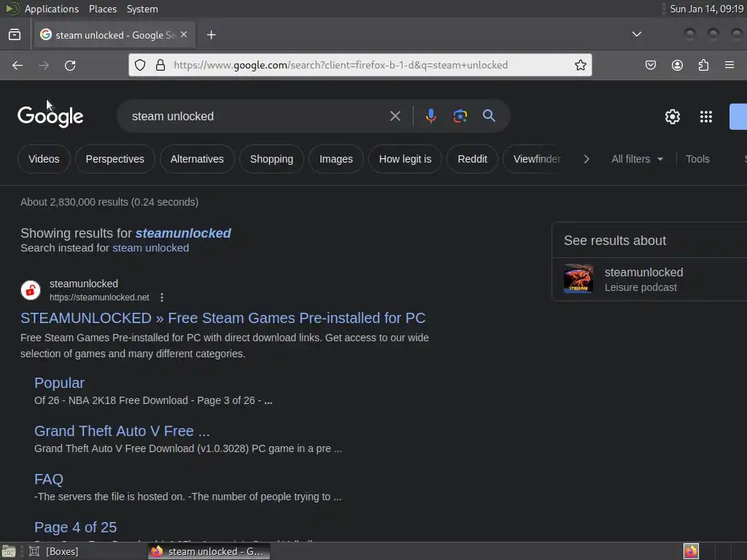Open the steamunlocked Leisure podcast card

coord(649,279)
